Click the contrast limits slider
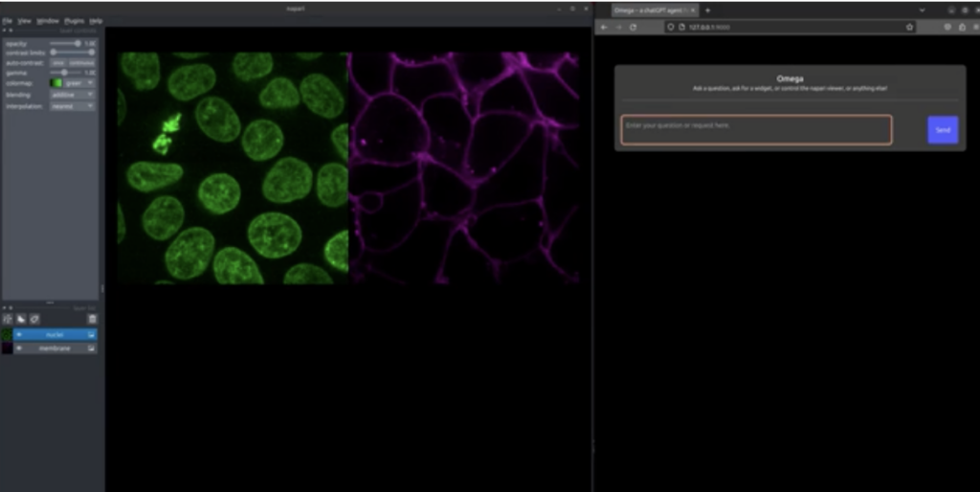The image size is (980, 492). coord(73,53)
